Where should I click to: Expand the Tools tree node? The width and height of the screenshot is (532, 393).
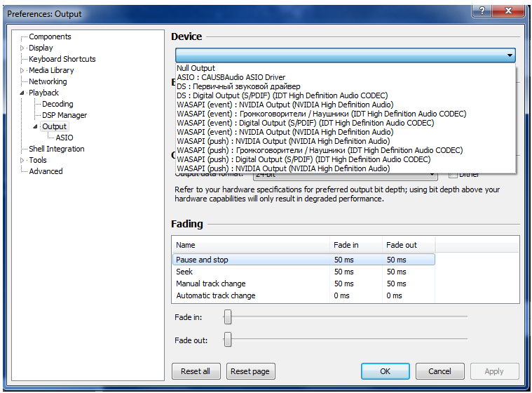point(22,160)
